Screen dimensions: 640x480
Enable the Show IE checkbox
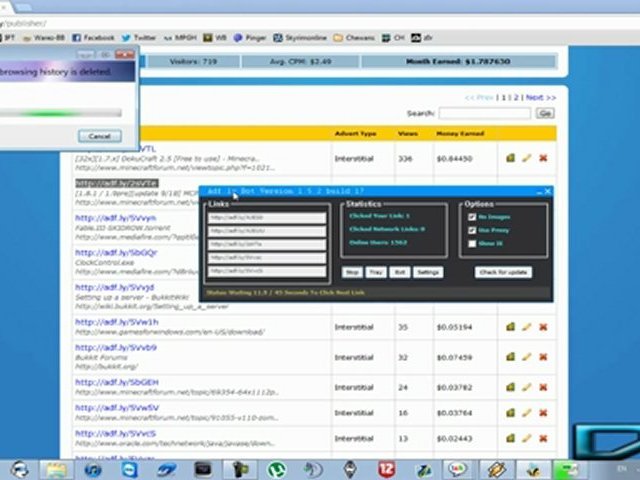(x=472, y=243)
